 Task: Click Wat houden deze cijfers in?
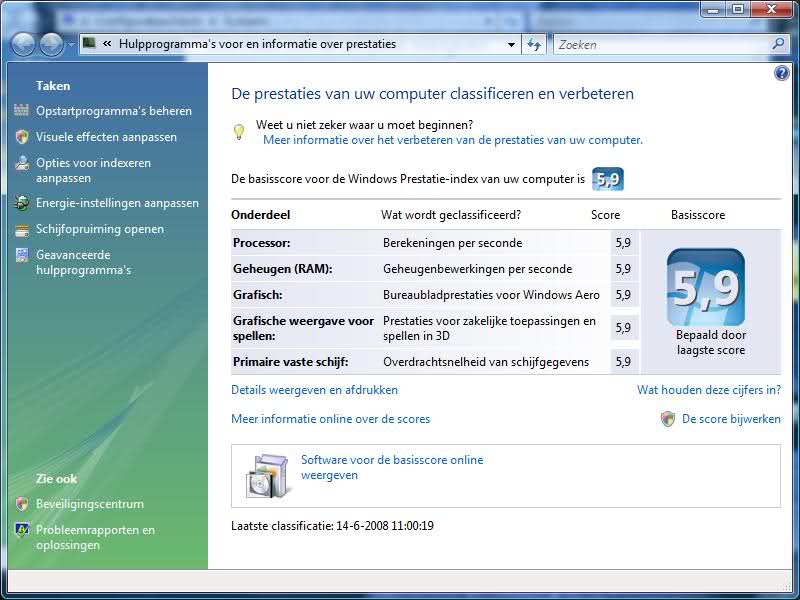coord(708,390)
